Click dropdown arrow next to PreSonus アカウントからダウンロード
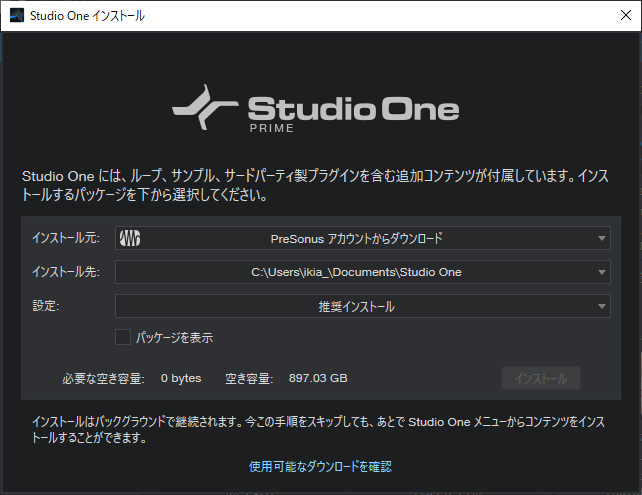The height and width of the screenshot is (495, 642). coord(601,238)
